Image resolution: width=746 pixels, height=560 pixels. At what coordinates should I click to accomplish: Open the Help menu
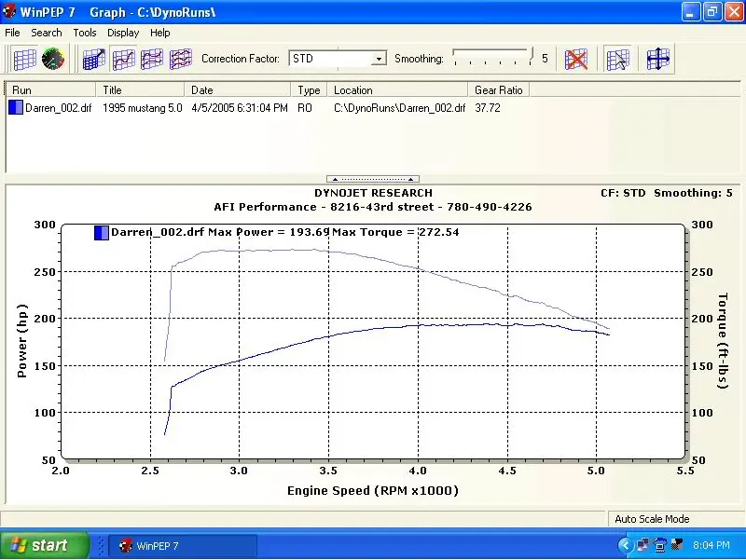pyautogui.click(x=159, y=33)
